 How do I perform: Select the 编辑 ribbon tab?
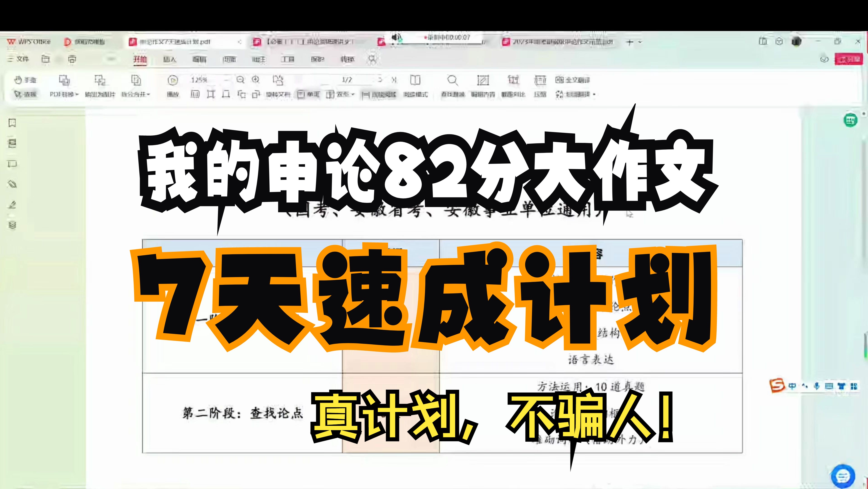point(199,60)
